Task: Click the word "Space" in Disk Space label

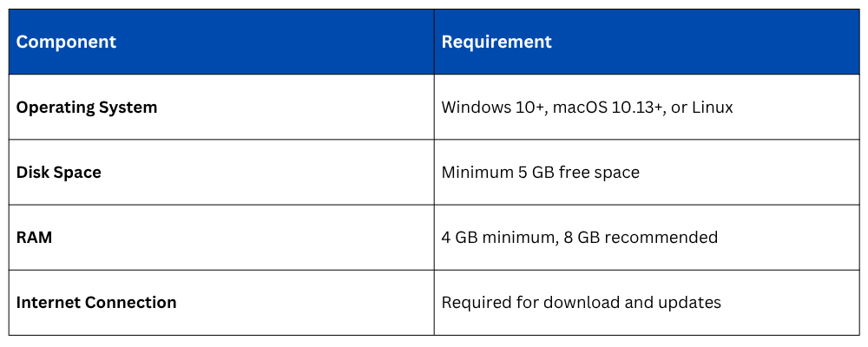Action: (x=79, y=173)
